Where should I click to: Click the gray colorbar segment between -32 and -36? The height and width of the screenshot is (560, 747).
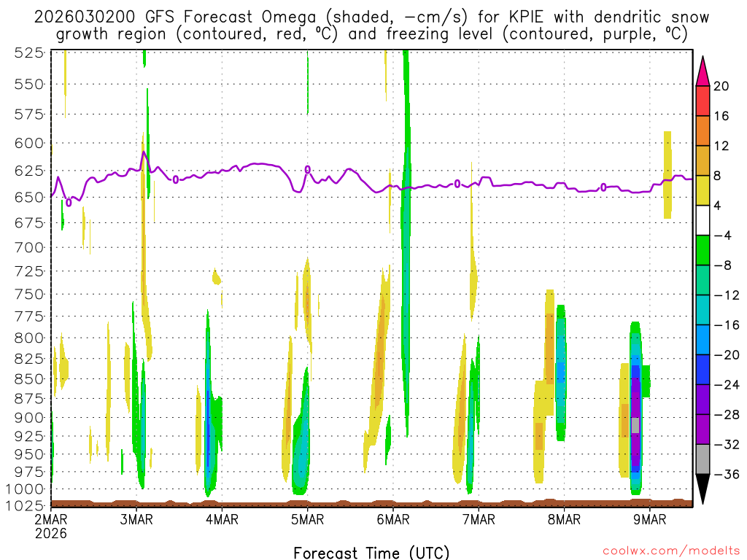pyautogui.click(x=703, y=459)
